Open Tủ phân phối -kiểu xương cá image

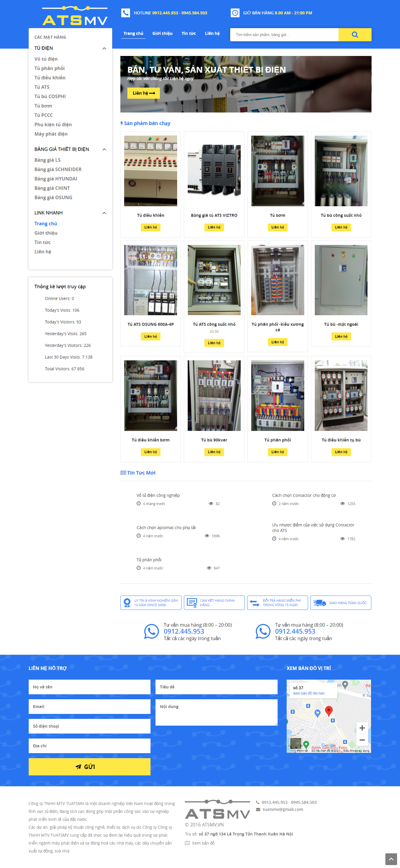point(277,280)
